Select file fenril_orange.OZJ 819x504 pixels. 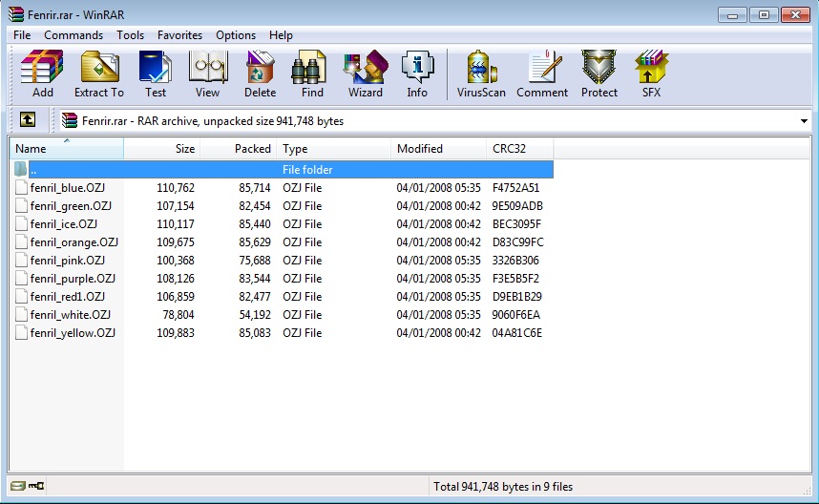pos(74,242)
